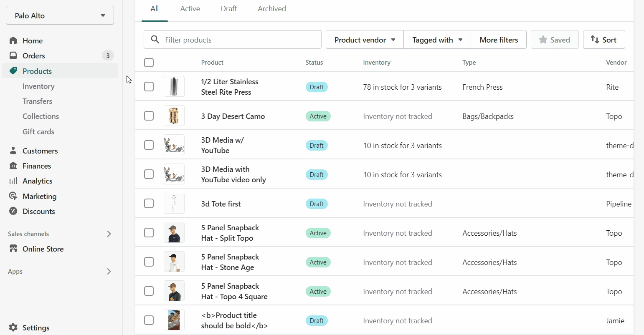Screen dimensions: 644x335
Task: Open Settings via the gear icon
Action: tap(13, 327)
